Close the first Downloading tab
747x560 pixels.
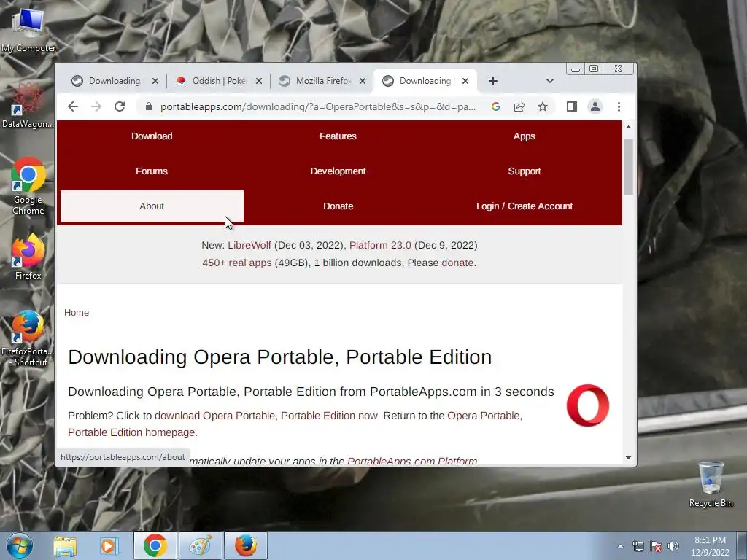155,81
